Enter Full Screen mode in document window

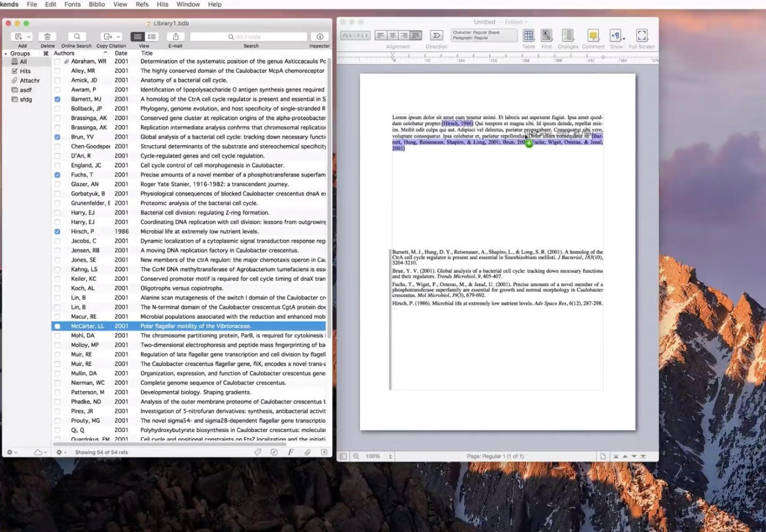tap(642, 36)
